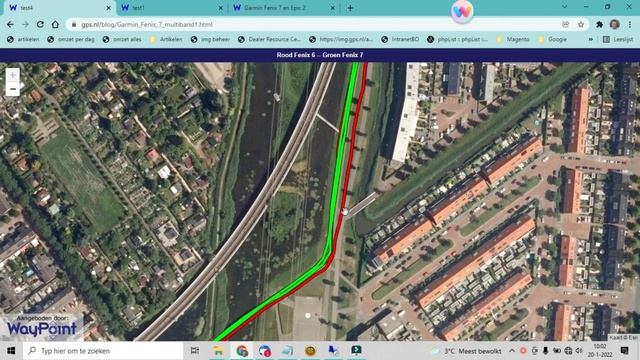Close the Garmin Fenix 7 en Epix 2 tab

332,8
